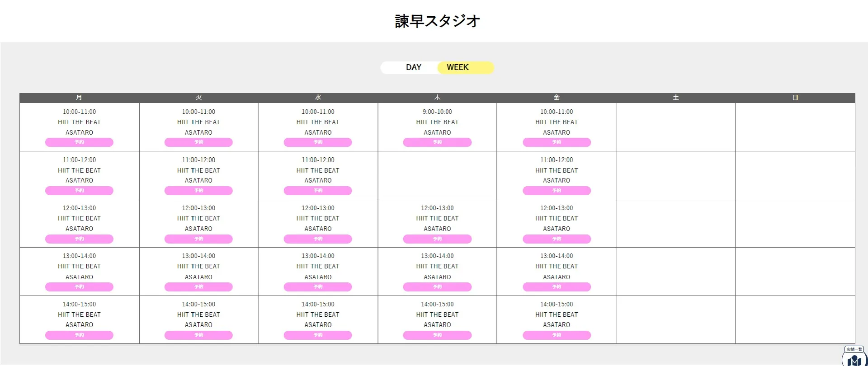Reserve Wednesday 10:00-11:00 class
868x366 pixels.
click(318, 142)
